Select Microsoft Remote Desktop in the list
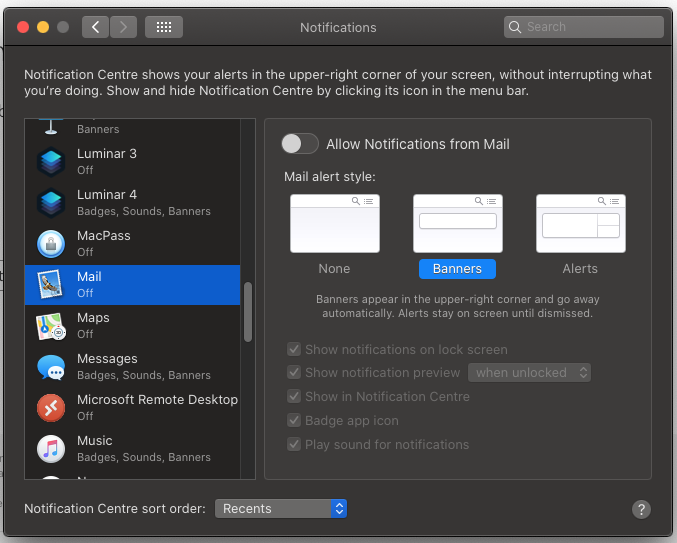This screenshot has height=543, width=677. [133, 408]
